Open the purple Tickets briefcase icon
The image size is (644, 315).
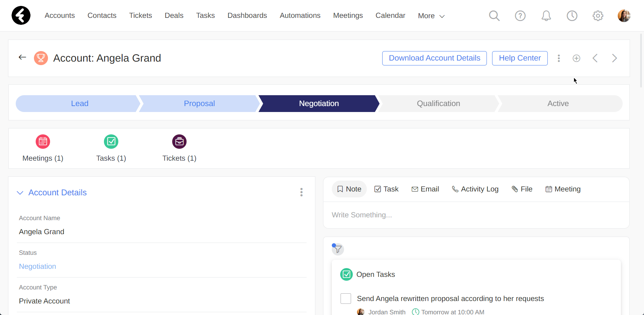[179, 141]
